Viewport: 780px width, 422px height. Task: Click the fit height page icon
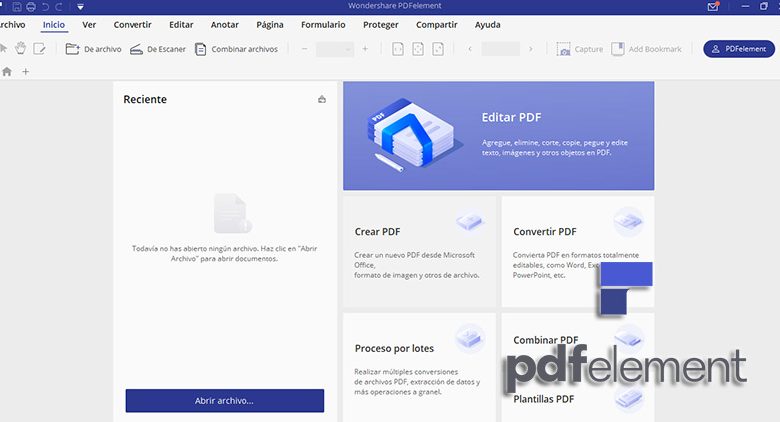438,49
